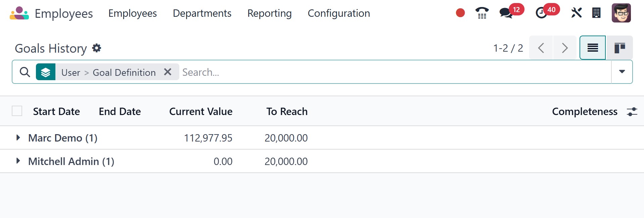The image size is (644, 218).
Task: Open the chat conversations icon
Action: (x=506, y=13)
